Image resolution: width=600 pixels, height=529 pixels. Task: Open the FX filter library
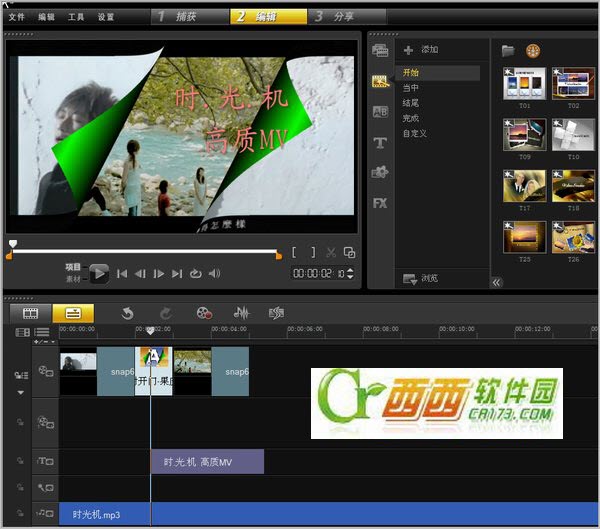coord(380,203)
